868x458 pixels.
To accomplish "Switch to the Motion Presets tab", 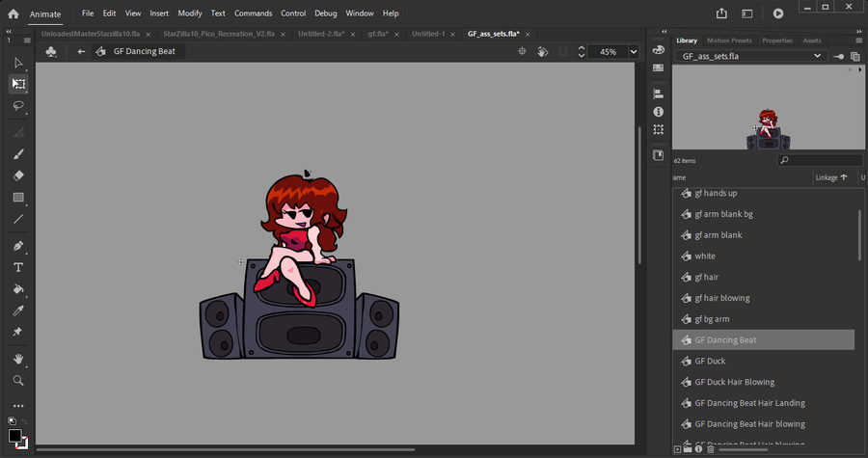I will [729, 40].
